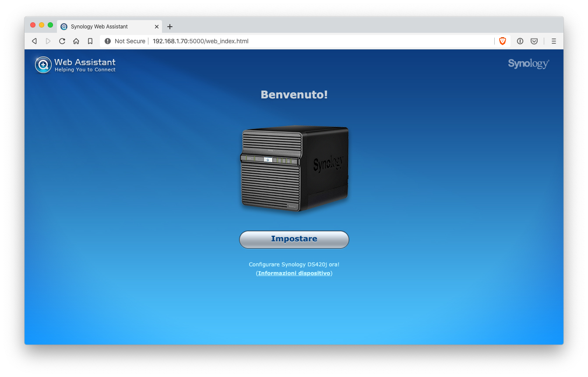Close the window with the red button
588x377 pixels.
[33, 25]
